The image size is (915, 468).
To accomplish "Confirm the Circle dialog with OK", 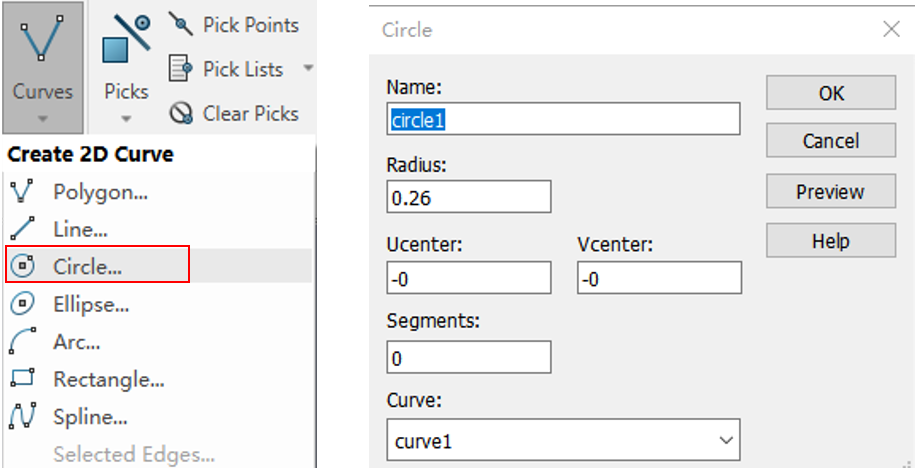I will pyautogui.click(x=831, y=93).
